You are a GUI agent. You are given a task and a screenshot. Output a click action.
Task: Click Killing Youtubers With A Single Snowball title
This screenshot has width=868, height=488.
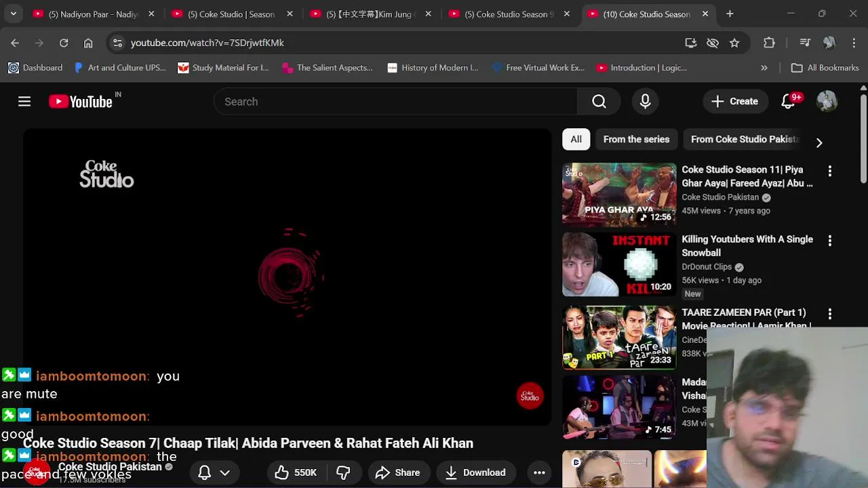747,246
